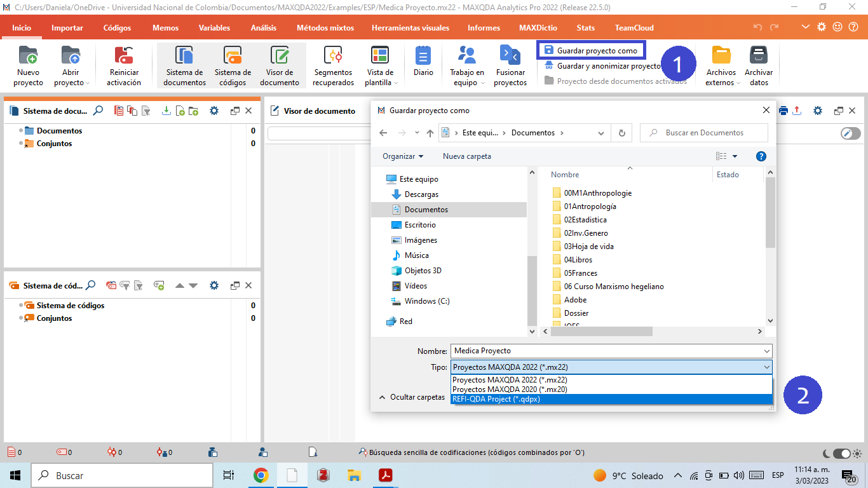Click search icon in Sistema de códigos panel
Image resolution: width=868 pixels, height=488 pixels.
pos(91,285)
